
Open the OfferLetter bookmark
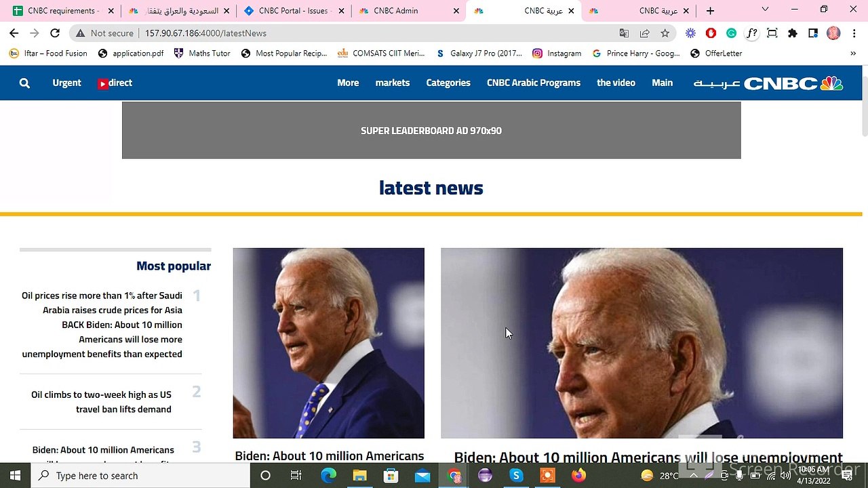716,54
